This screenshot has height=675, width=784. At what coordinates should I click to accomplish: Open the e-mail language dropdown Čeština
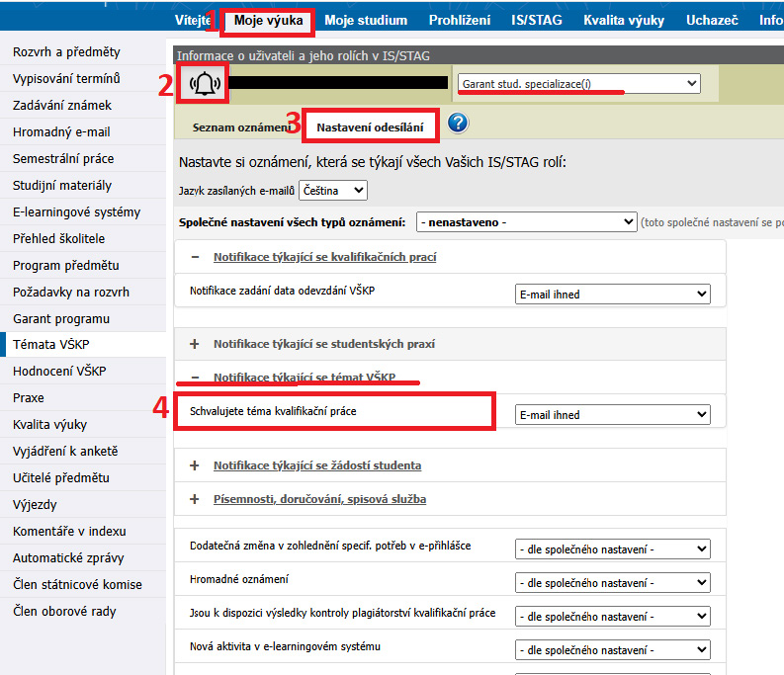pos(332,190)
